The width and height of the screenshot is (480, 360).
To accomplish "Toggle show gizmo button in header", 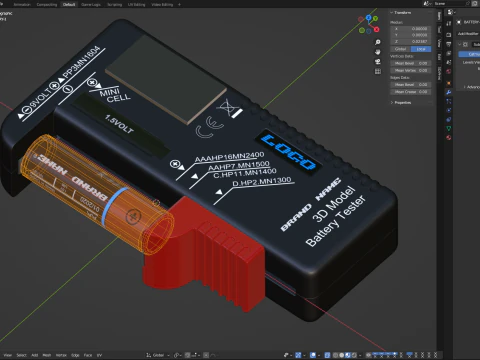I will click(298, 355).
